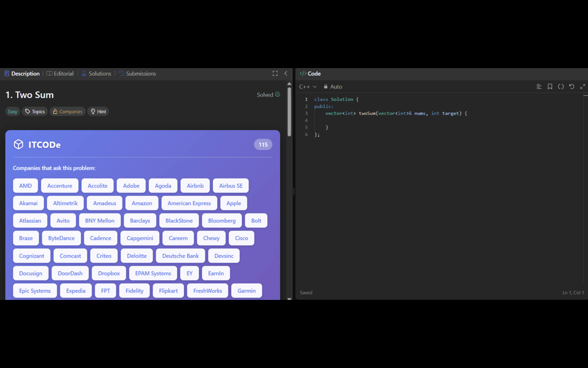588x368 pixels.
Task: Click the ITCODe cube logo icon
Action: click(x=18, y=144)
